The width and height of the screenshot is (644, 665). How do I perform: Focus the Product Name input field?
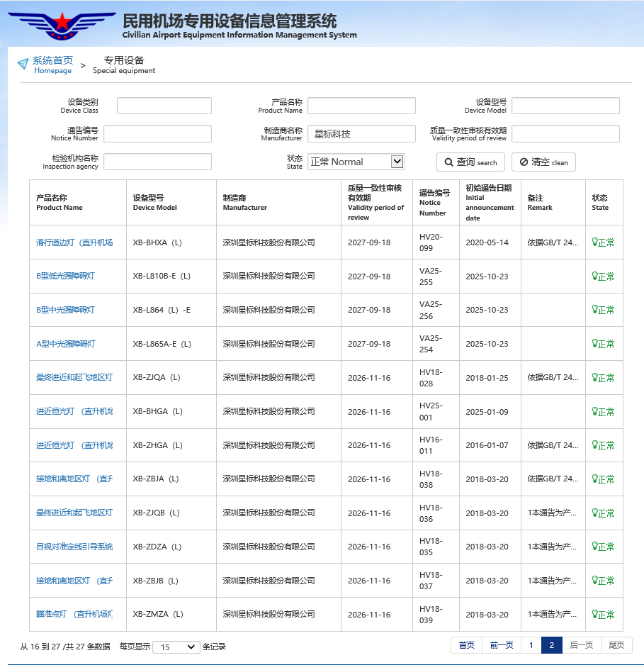pos(361,106)
